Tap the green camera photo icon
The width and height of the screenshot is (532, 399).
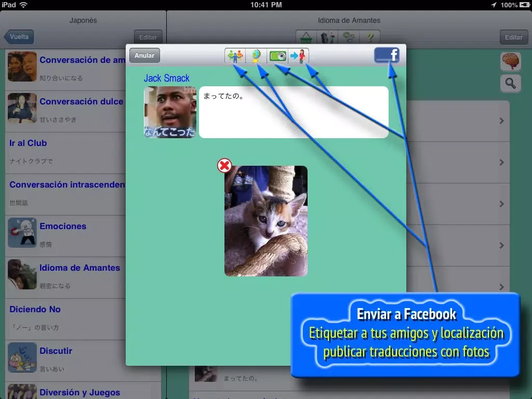click(x=277, y=56)
